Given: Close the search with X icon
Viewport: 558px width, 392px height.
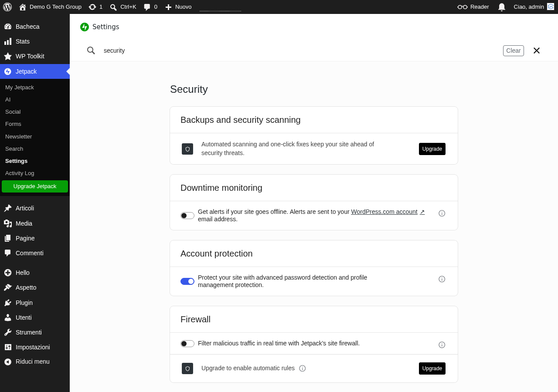Looking at the screenshot, I should (x=537, y=51).
